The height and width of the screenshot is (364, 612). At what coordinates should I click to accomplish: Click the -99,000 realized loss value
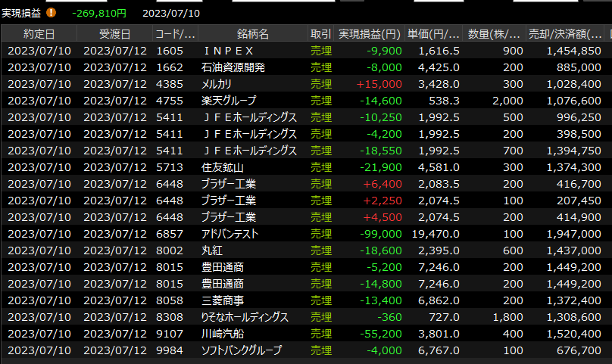click(384, 234)
